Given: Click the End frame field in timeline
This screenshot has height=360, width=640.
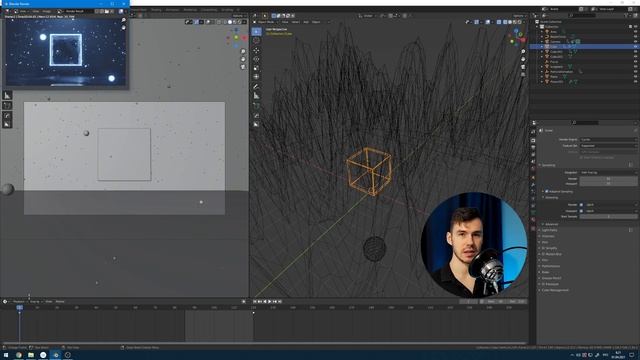Looking at the screenshot, I should pyautogui.click(x=516, y=302).
